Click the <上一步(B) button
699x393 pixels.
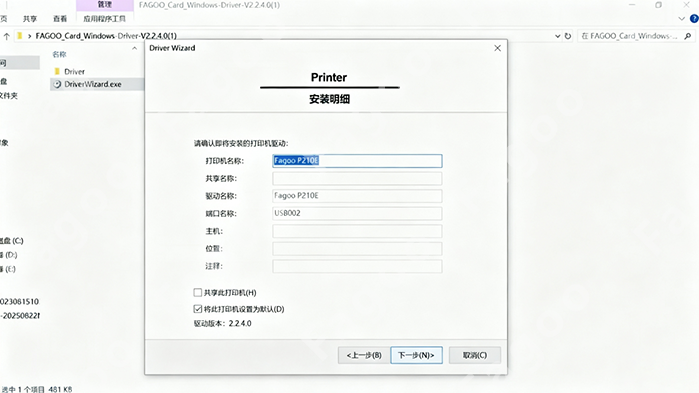pos(364,355)
